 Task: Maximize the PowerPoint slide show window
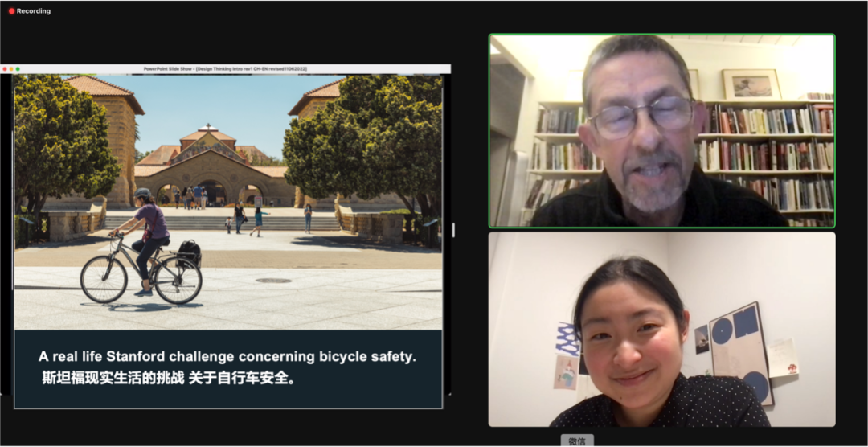[18, 69]
